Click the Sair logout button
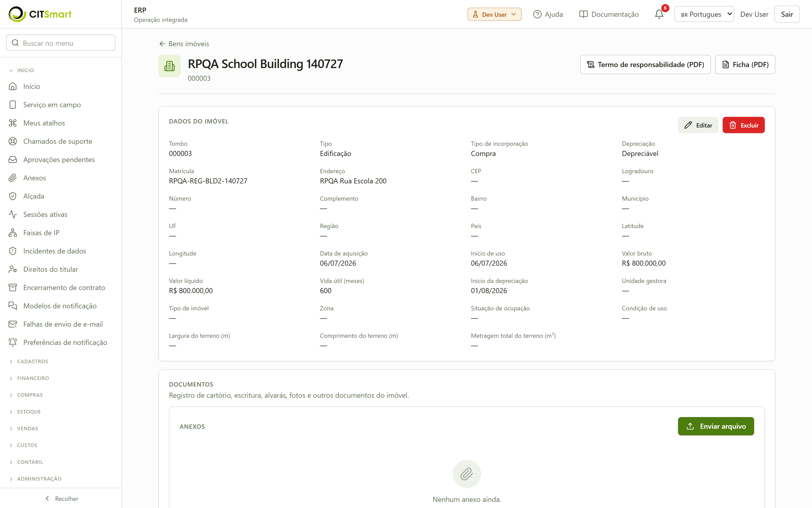 [787, 14]
